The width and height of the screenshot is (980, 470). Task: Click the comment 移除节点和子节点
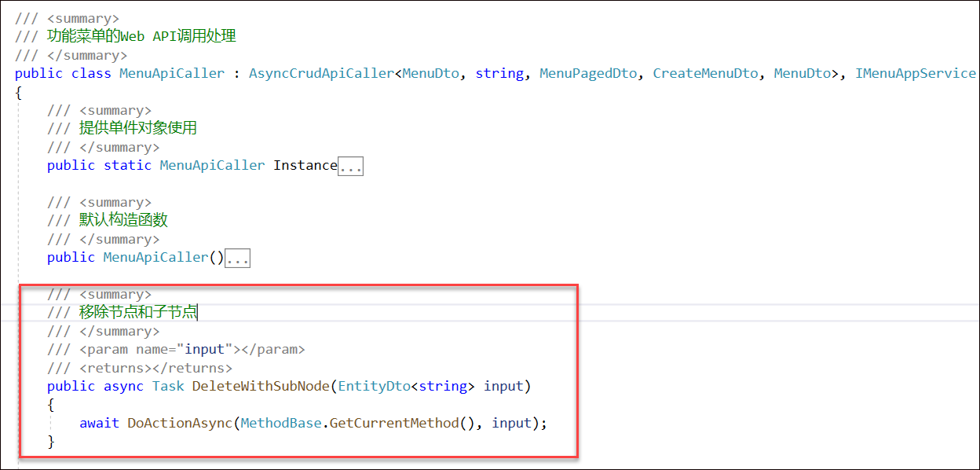tap(138, 312)
